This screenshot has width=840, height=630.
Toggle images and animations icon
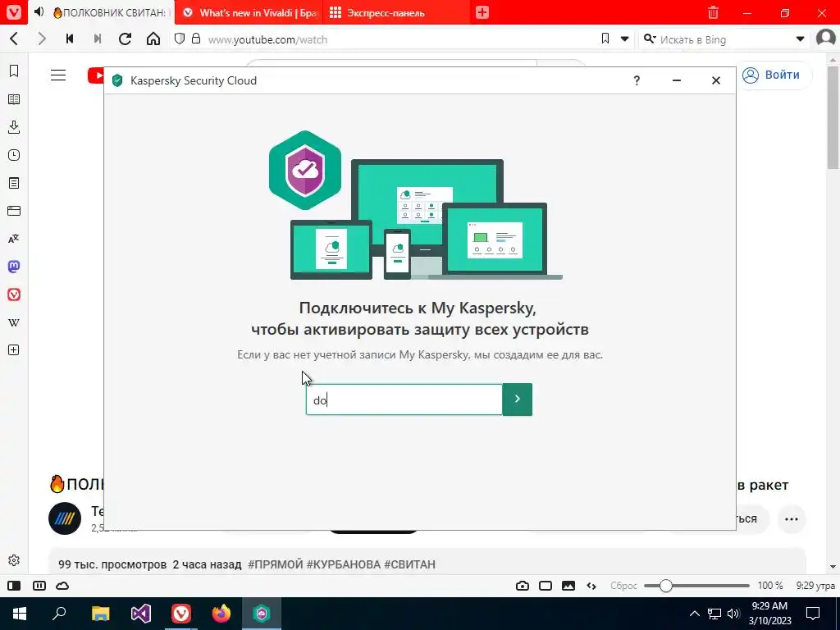click(568, 586)
